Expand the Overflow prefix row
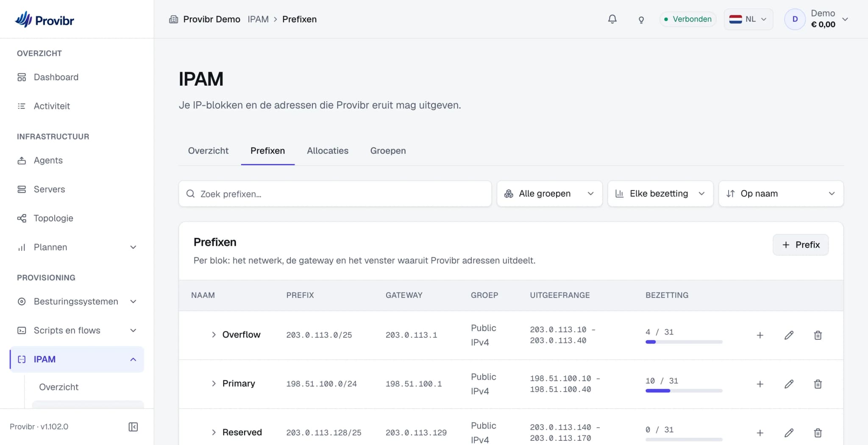 [214, 335]
